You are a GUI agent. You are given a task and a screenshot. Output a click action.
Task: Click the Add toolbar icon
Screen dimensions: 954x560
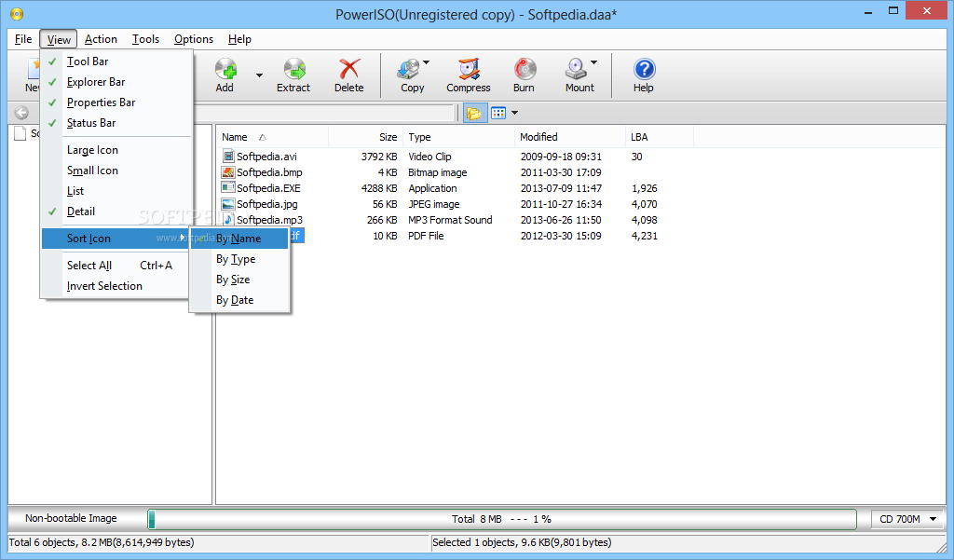[225, 69]
